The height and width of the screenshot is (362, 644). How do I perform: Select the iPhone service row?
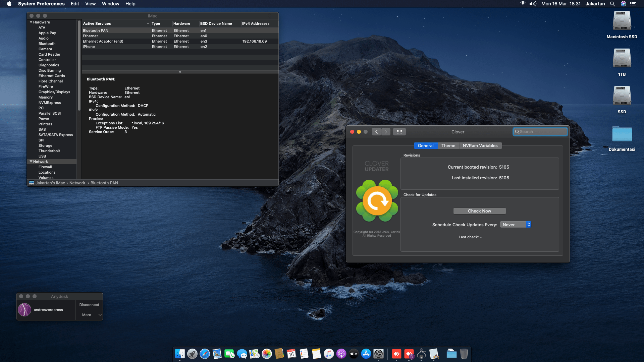(x=180, y=47)
